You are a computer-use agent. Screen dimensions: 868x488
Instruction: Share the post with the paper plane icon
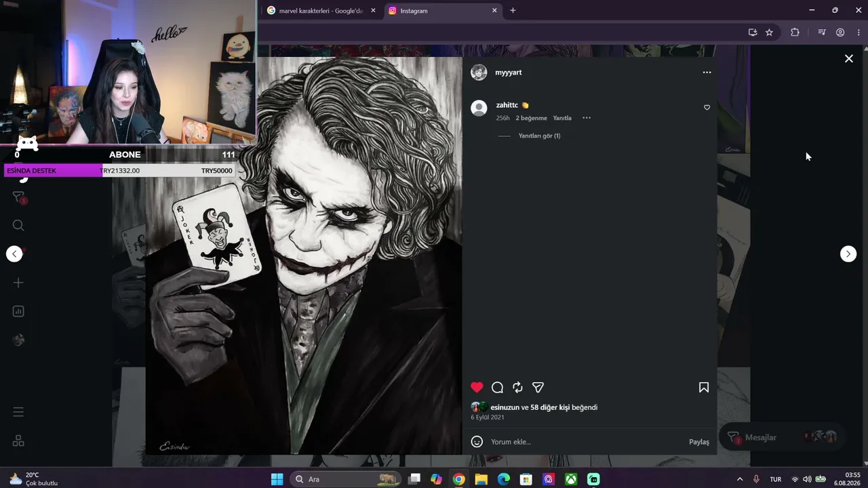pyautogui.click(x=538, y=388)
